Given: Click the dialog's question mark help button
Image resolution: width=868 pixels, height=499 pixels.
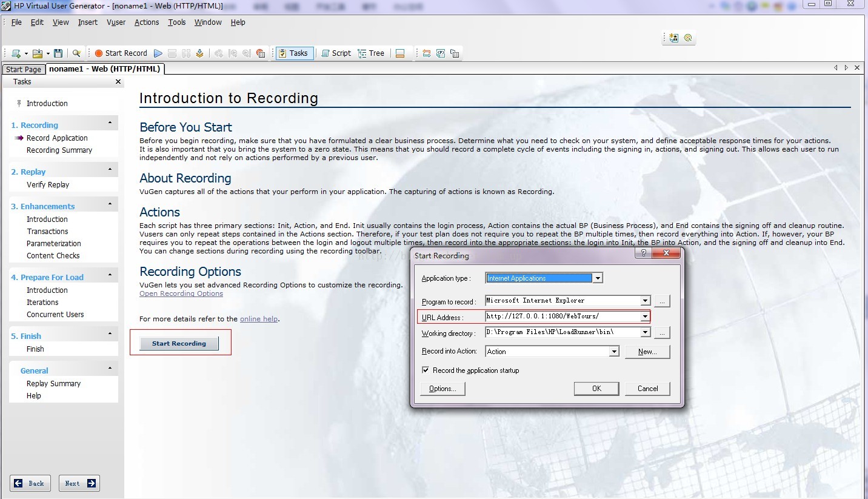Looking at the screenshot, I should coord(643,253).
